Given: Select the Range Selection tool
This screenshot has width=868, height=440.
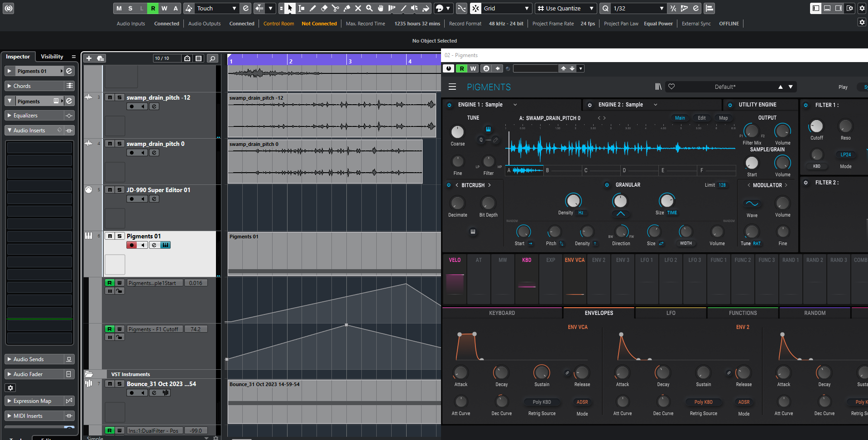Looking at the screenshot, I should coord(302,8).
